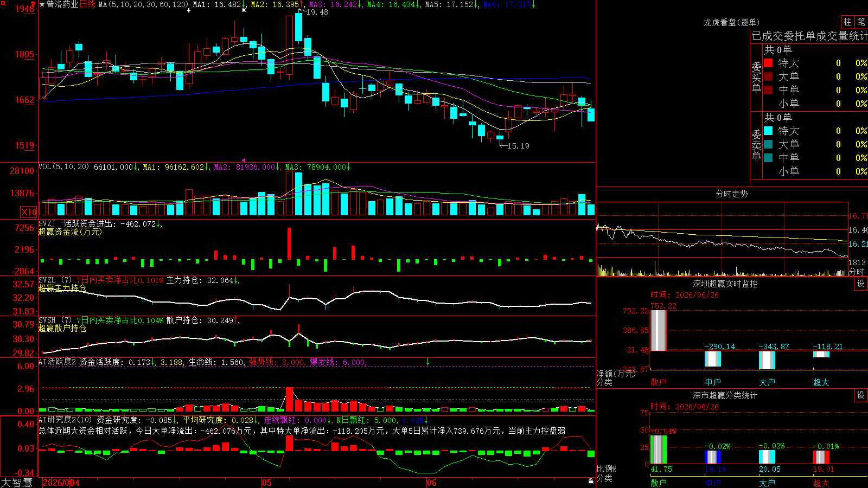
Task: Click the AI研究度2(10) indicator label
Action: (x=66, y=420)
